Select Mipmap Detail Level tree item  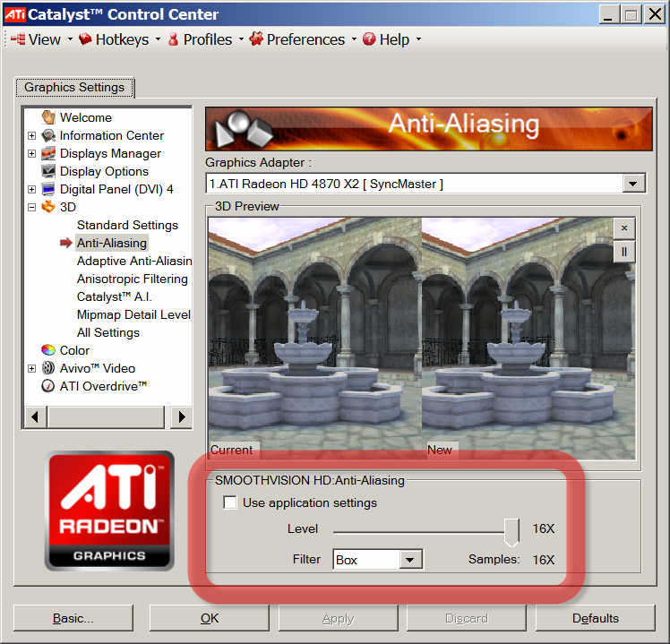(x=133, y=314)
